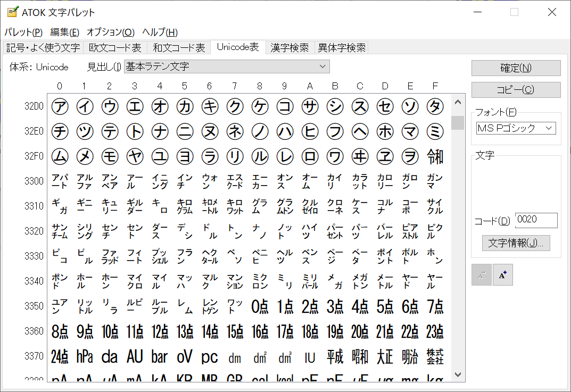Select the hPa unit symbol
This screenshot has width=571, height=392.
85,356
